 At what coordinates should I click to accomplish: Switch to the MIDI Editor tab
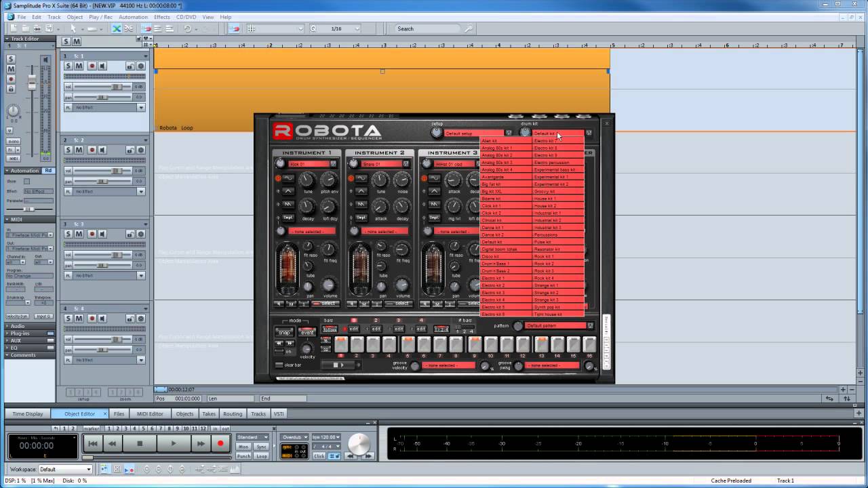150,413
